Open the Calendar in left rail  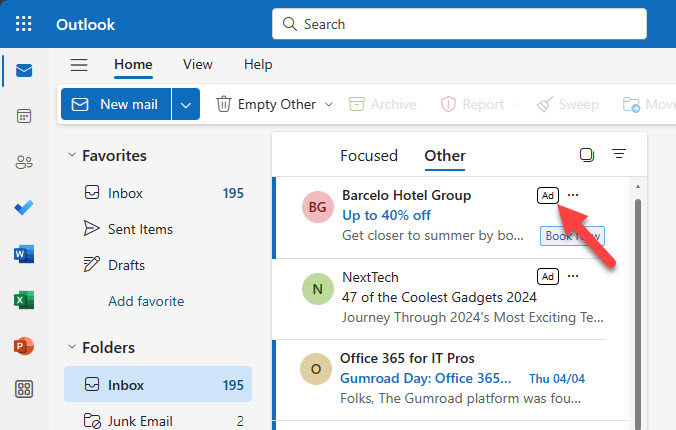24,116
